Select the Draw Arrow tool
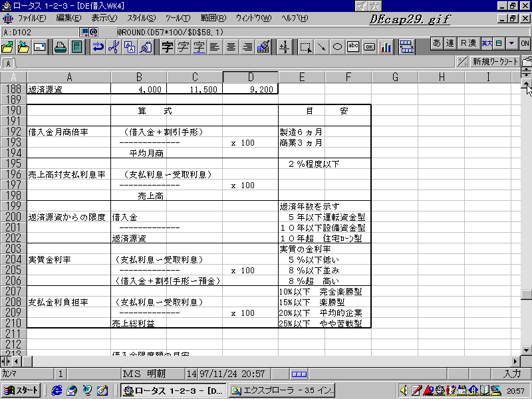 coord(321,47)
